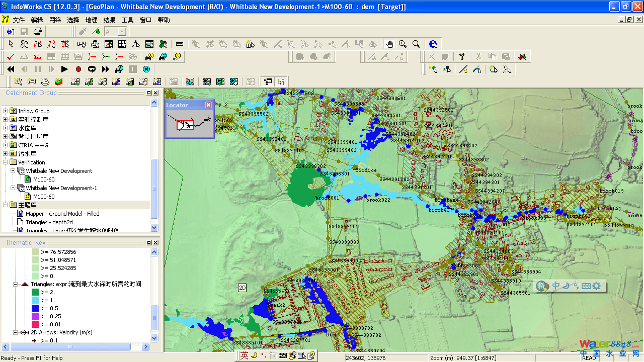
Task: Click the Locator overview map thumbnail
Action: click(x=189, y=123)
